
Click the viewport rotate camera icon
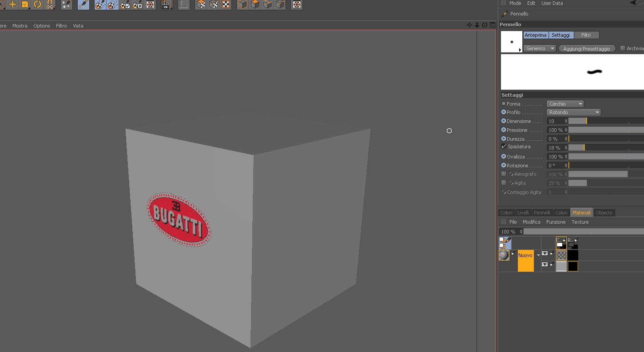click(485, 25)
